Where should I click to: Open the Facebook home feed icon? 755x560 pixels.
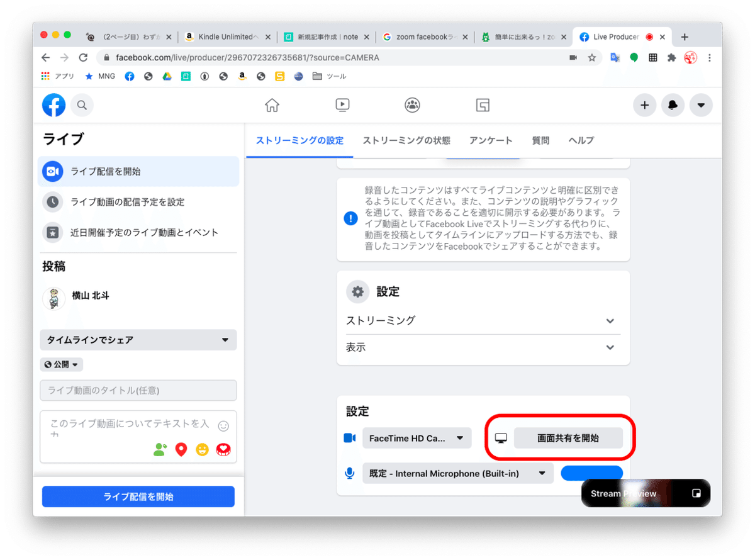click(272, 105)
